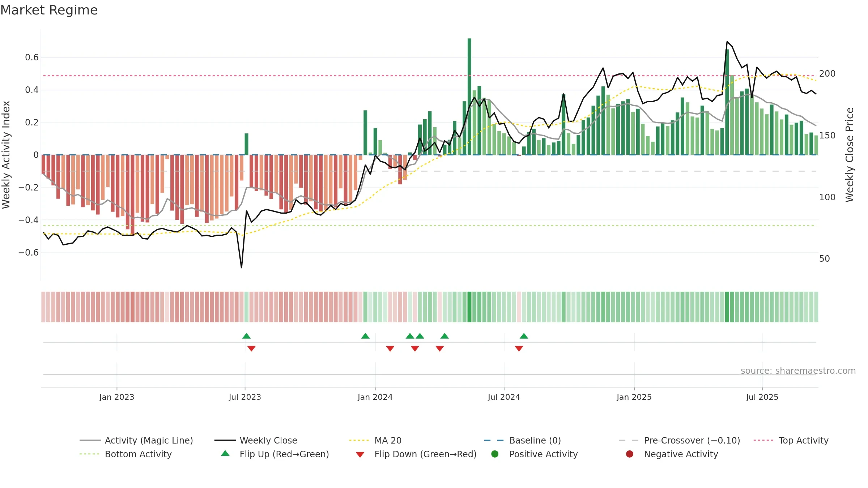Click the Flip Up triangle before Jan 2024

pos(365,336)
